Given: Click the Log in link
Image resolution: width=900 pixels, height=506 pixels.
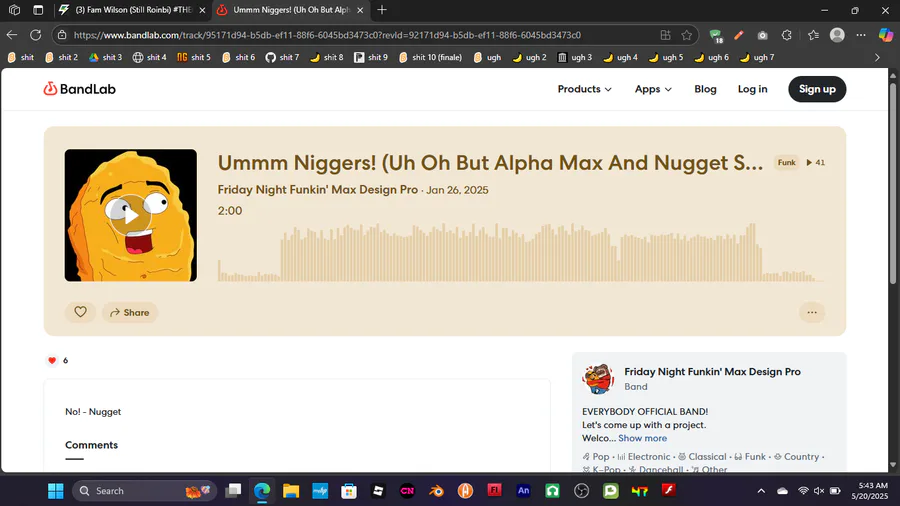Looking at the screenshot, I should (x=752, y=89).
